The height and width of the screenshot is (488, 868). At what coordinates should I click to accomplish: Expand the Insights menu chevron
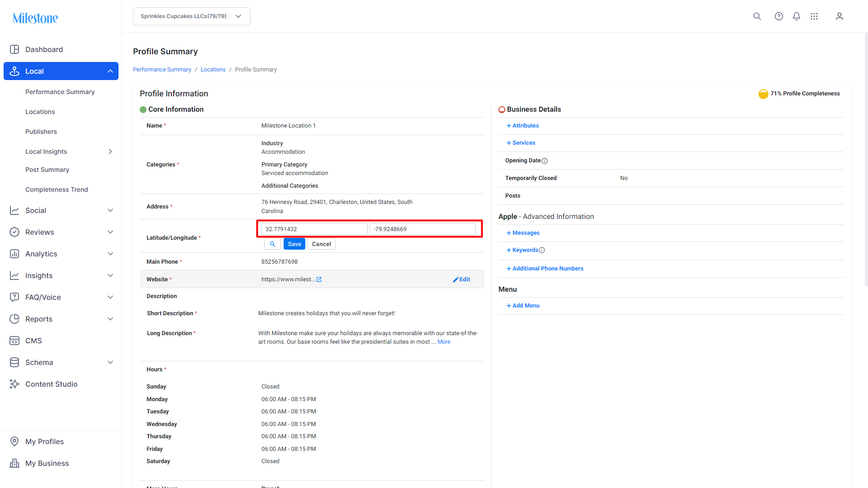click(x=110, y=275)
